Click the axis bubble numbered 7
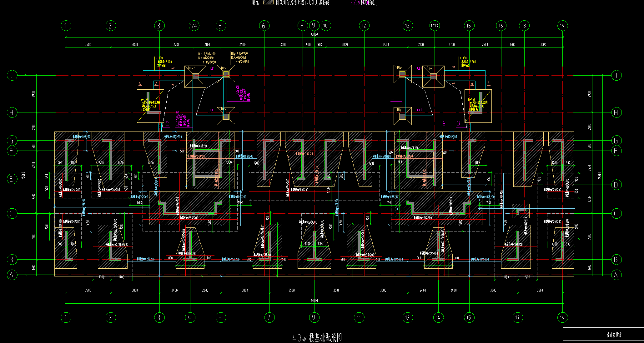644x343 pixels. [x=269, y=318]
